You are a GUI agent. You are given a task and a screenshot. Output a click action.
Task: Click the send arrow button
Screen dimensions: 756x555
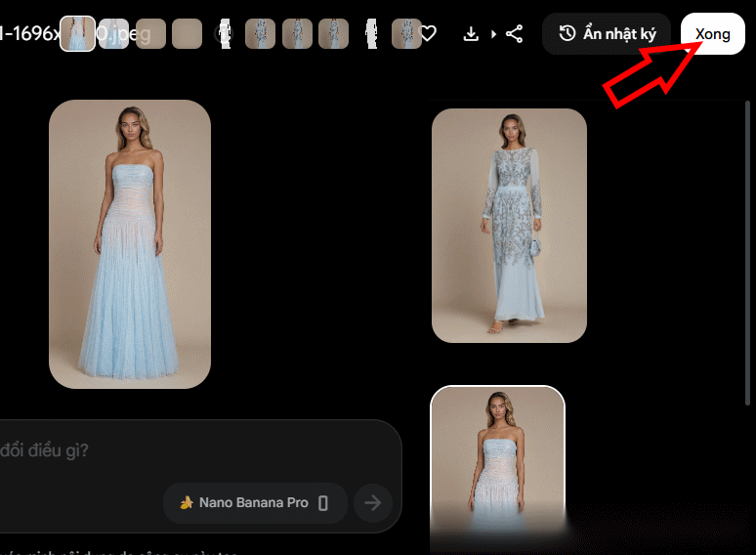pos(373,503)
